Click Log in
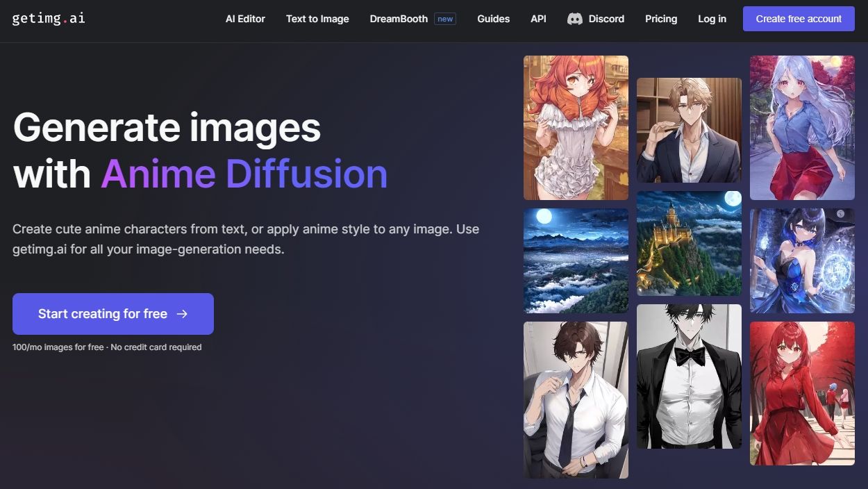Screen dimensions: 868x489 coord(712,19)
